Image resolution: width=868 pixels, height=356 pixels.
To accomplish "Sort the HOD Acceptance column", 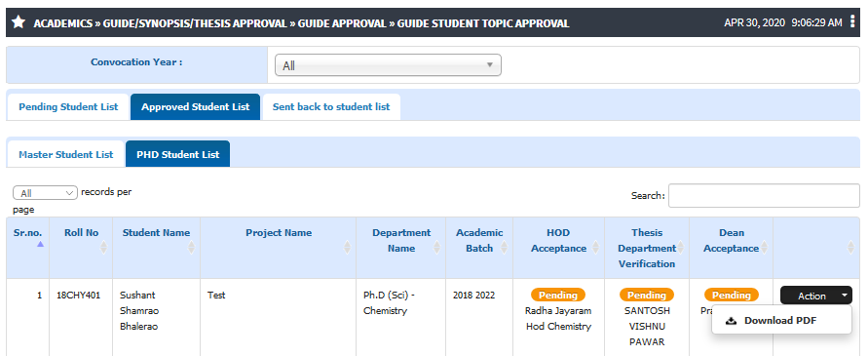I will point(595,248).
